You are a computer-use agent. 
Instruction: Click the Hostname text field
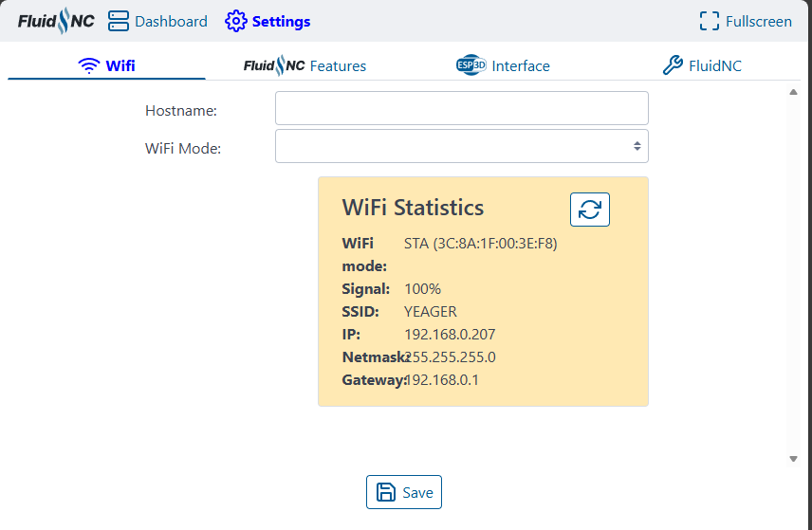[461, 108]
